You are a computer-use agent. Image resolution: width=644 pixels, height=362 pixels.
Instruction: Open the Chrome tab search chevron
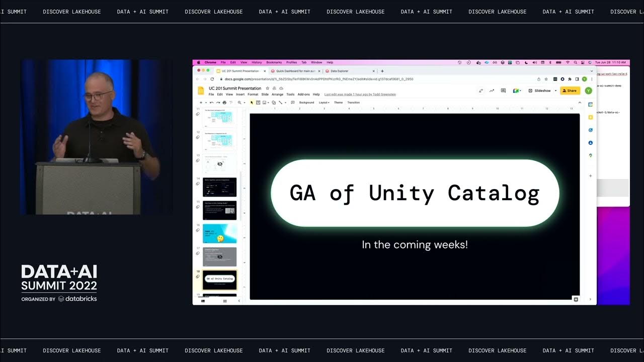pyautogui.click(x=592, y=71)
